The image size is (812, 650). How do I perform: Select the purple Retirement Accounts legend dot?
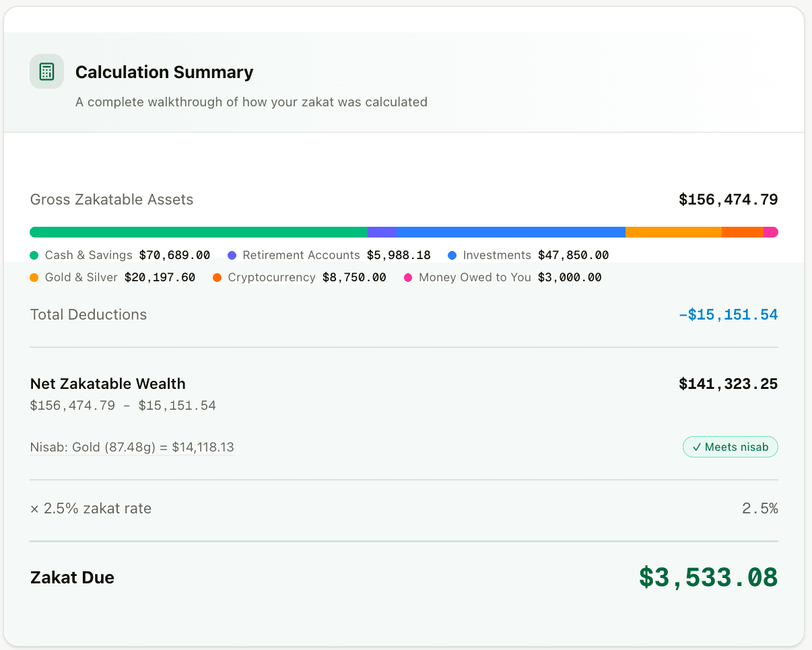click(232, 256)
